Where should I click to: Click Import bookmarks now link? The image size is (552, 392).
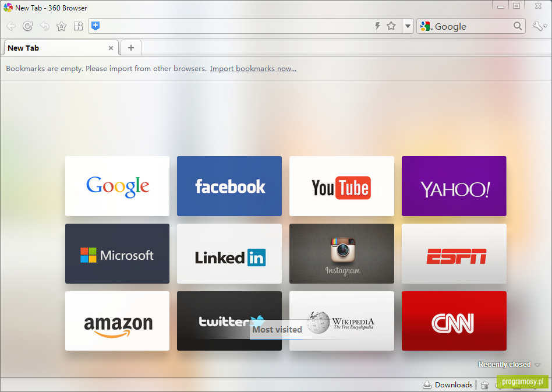coord(253,69)
